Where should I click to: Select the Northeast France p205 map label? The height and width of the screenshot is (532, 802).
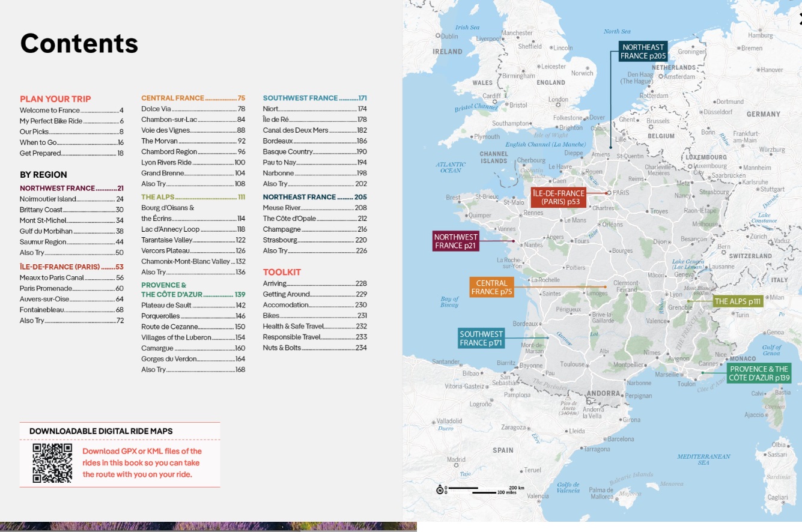pyautogui.click(x=643, y=52)
